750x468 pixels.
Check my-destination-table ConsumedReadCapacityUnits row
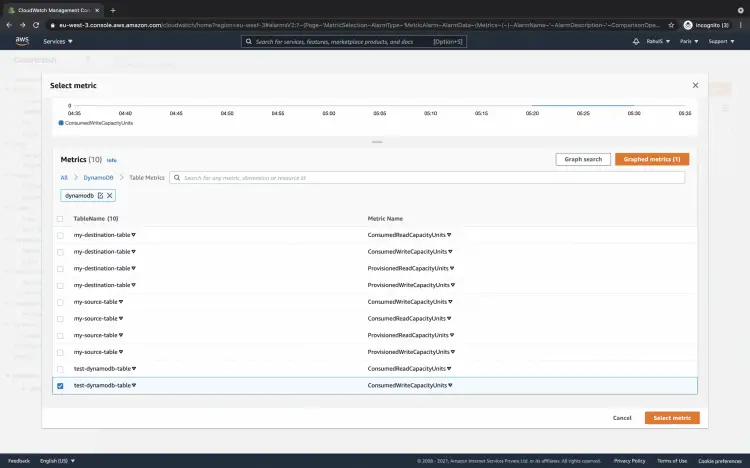tap(60, 235)
